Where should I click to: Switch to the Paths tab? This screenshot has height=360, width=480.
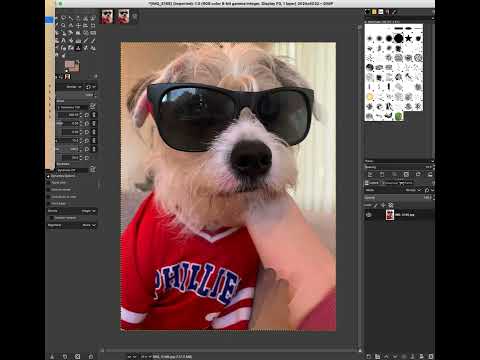[406, 183]
